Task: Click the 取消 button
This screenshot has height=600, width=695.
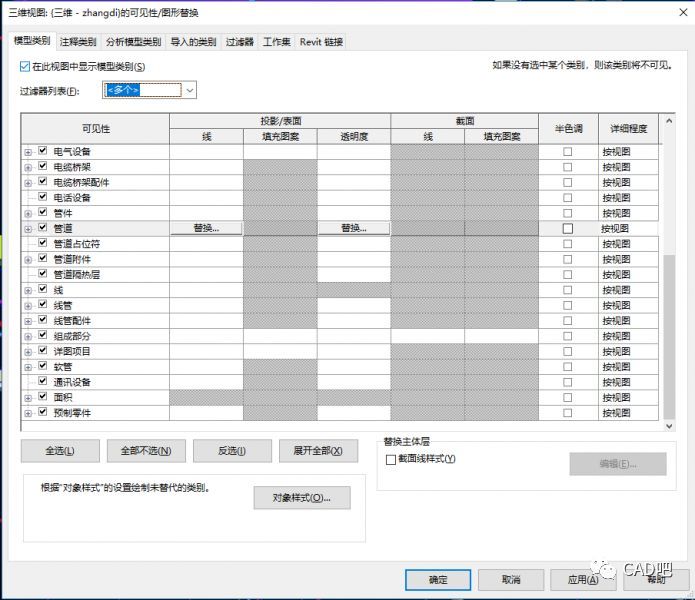Action: [x=511, y=580]
